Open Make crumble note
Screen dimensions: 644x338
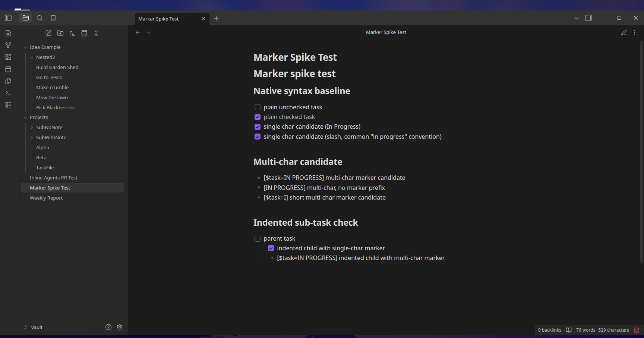click(x=53, y=87)
